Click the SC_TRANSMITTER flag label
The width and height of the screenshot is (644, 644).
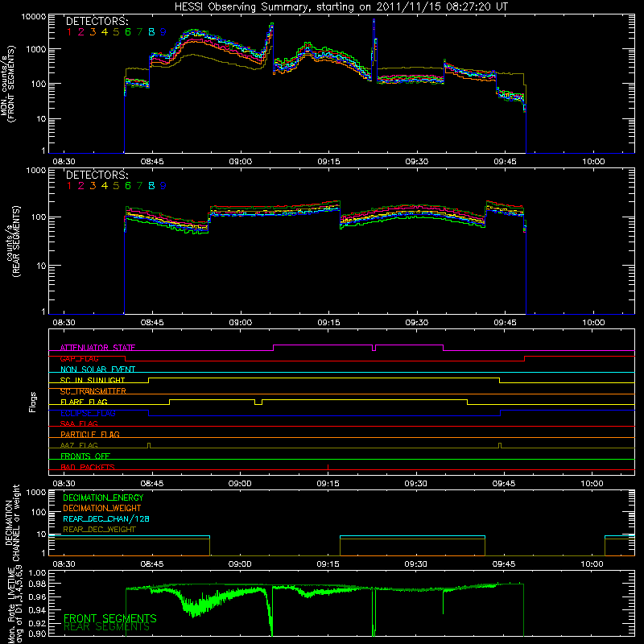(93, 391)
